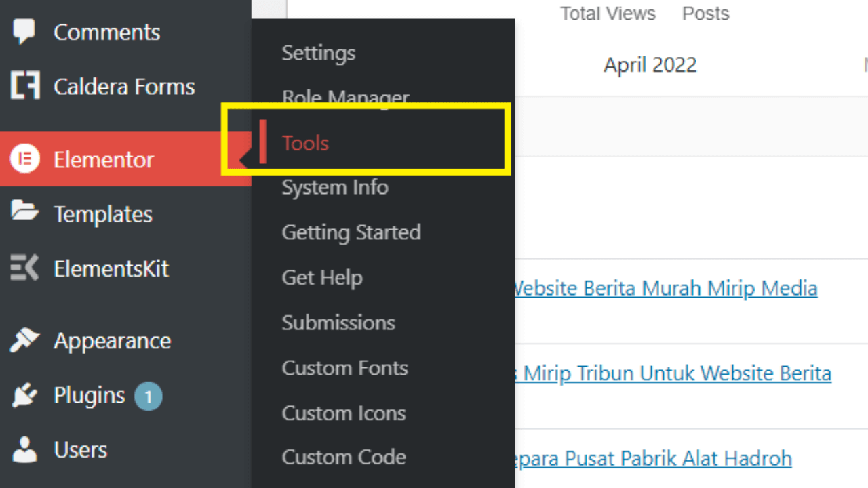The height and width of the screenshot is (488, 868).
Task: Click the Appearance paintbrush icon
Action: tap(25, 340)
